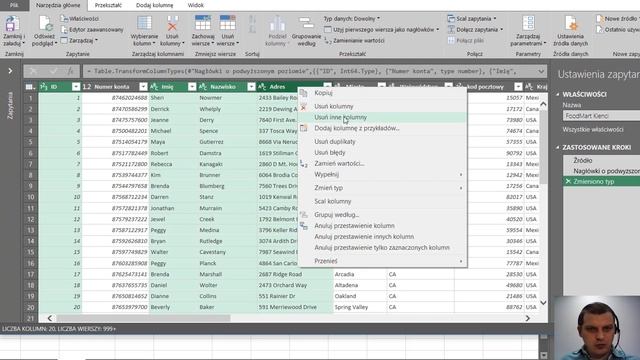Switch to the Widok tab
Image resolution: width=640 pixels, height=360 pixels.
(196, 5)
